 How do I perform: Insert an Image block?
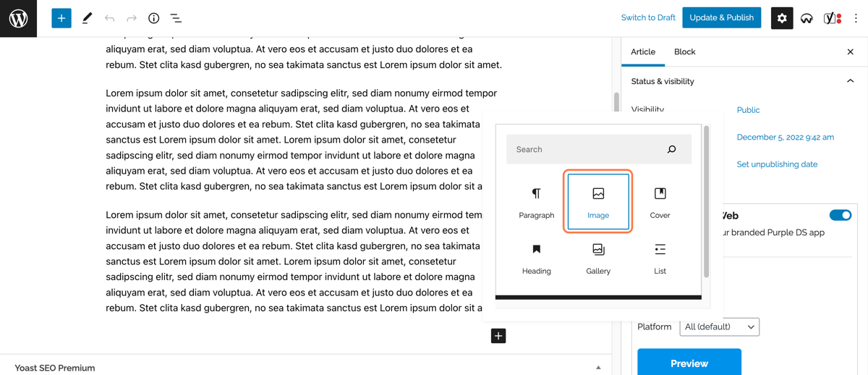click(598, 202)
